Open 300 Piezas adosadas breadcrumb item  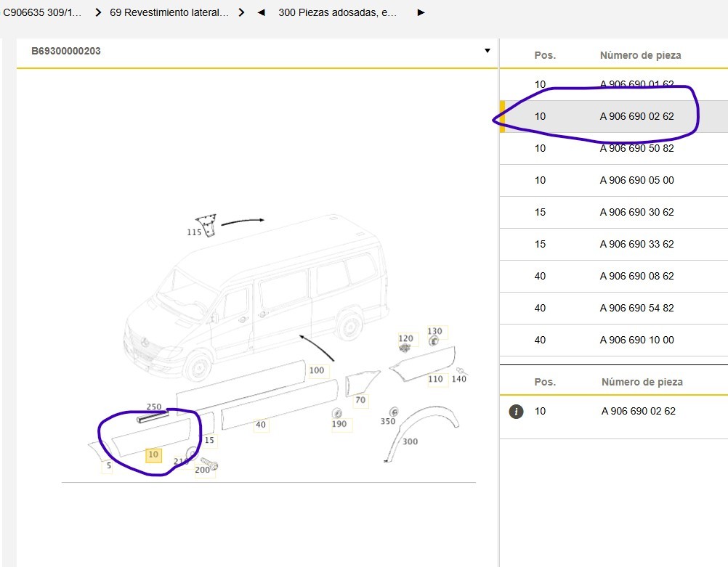(337, 12)
